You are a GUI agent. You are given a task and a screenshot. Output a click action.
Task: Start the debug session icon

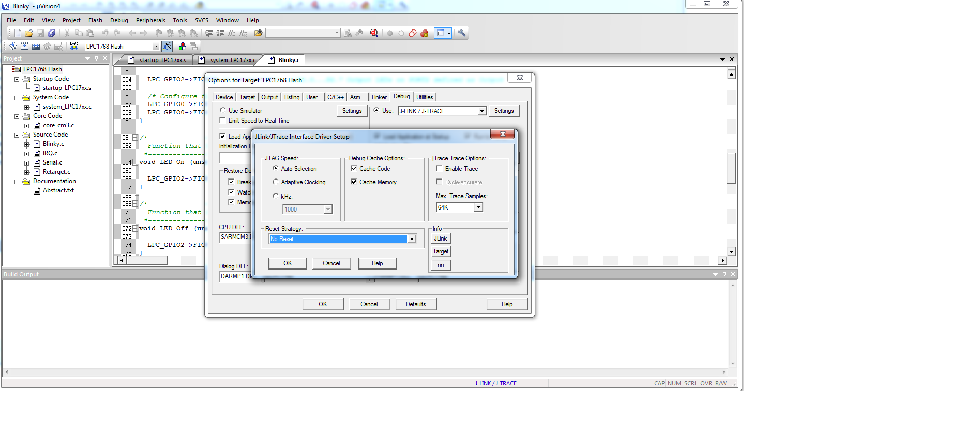(x=374, y=33)
